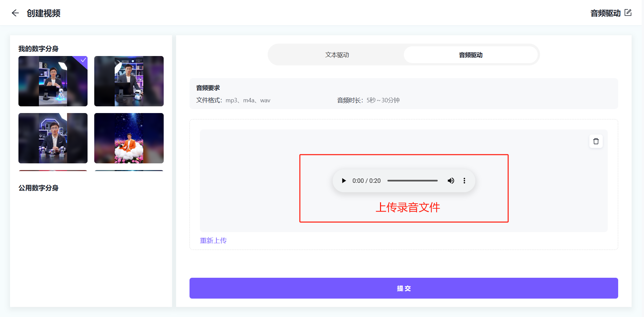Click file format text mp3、m4a、wav
The height and width of the screenshot is (317, 644).
tap(248, 100)
